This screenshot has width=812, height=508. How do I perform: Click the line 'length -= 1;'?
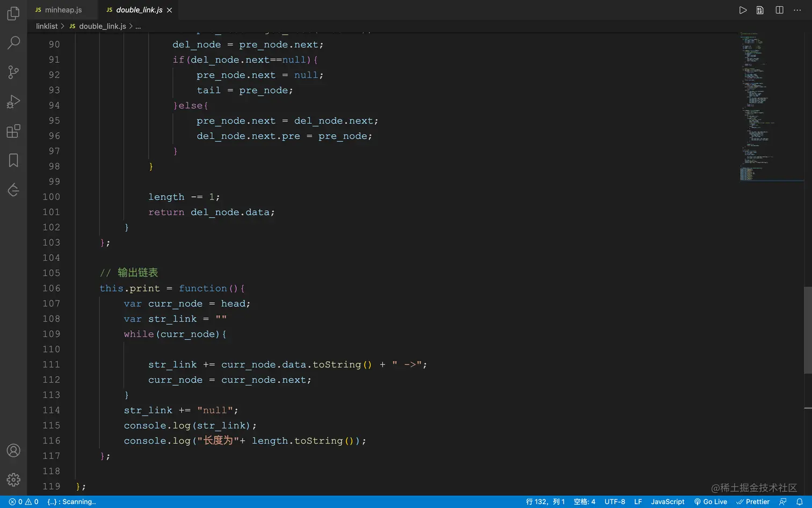[184, 197]
